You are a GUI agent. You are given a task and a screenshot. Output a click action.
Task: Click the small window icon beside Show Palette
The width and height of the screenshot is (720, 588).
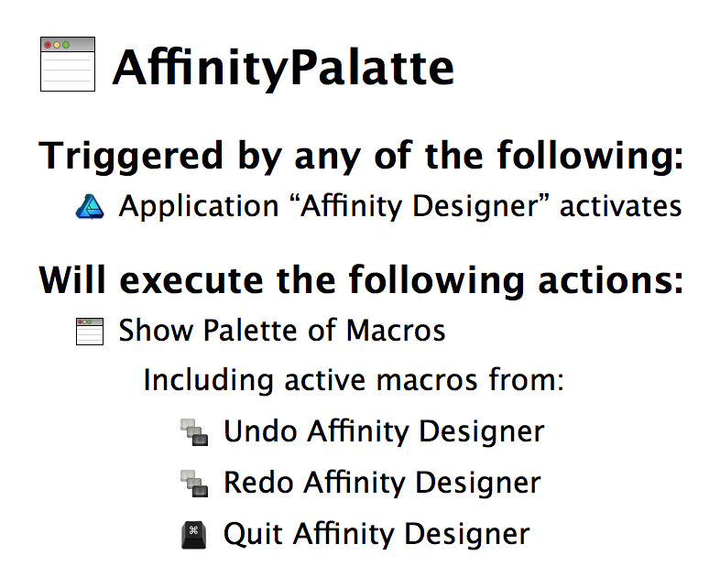pos(90,332)
